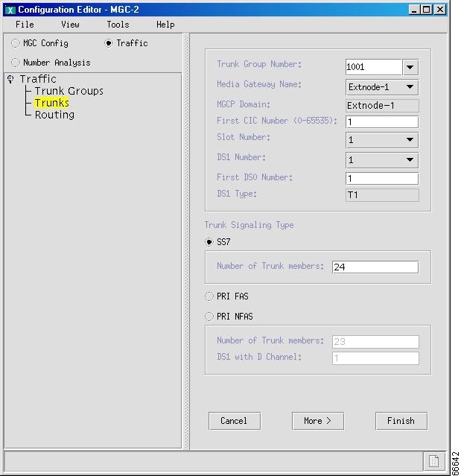Click the Media Gateway Name label
461x476 pixels.
pyautogui.click(x=259, y=84)
